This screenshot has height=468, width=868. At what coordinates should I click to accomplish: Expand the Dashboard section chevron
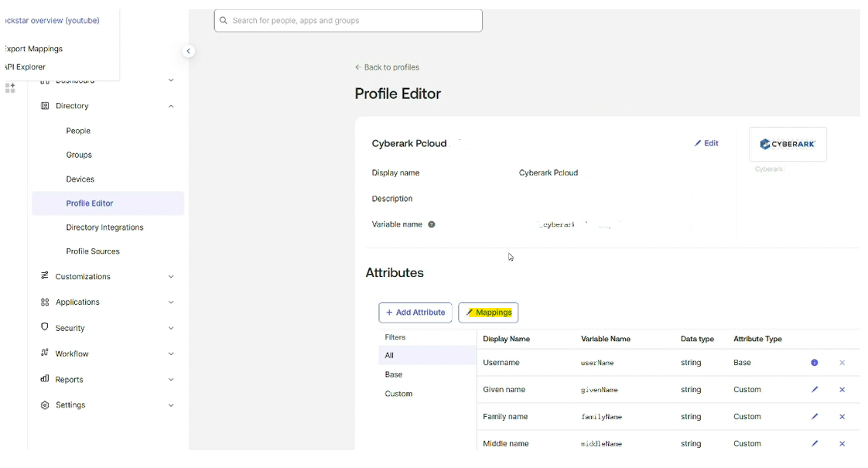click(171, 80)
